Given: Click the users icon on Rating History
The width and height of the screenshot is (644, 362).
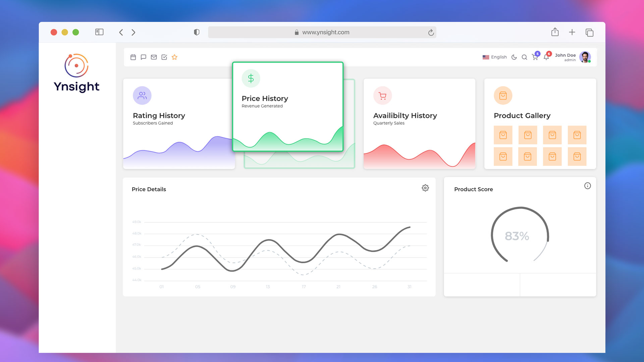Looking at the screenshot, I should click(142, 96).
